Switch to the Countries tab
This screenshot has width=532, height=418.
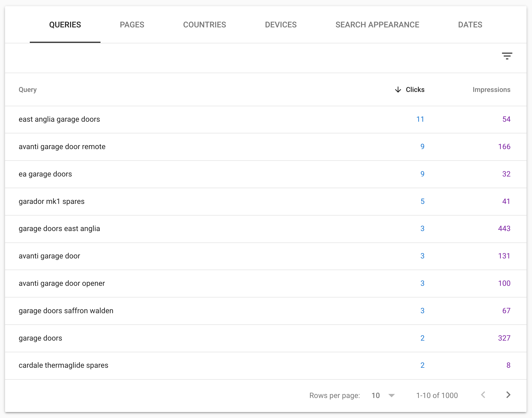(x=205, y=25)
